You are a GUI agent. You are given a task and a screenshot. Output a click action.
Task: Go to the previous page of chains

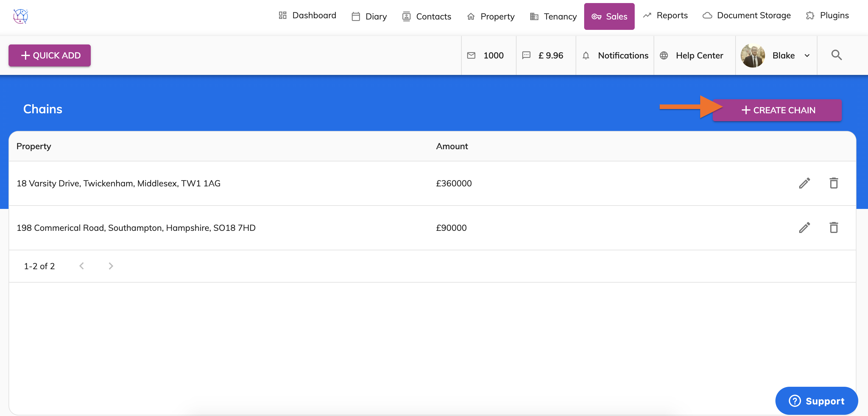[82, 266]
